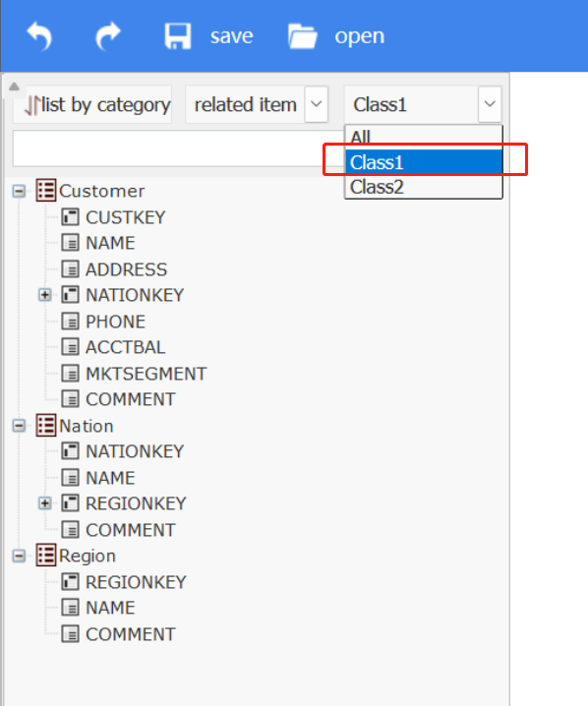Click the list by category button
Viewport: 588px width, 706px height.
pos(92,104)
